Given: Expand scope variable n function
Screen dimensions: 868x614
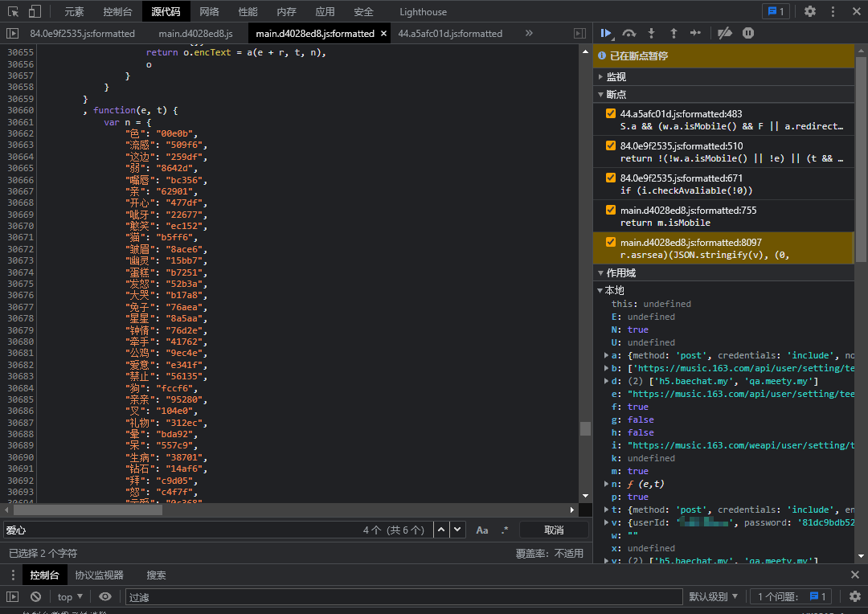Looking at the screenshot, I should [x=607, y=484].
